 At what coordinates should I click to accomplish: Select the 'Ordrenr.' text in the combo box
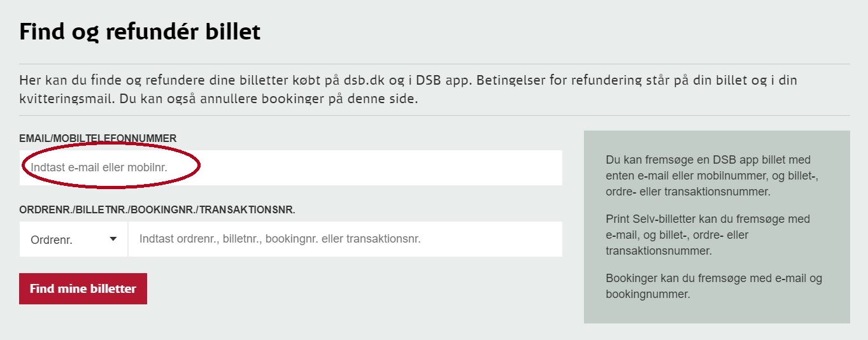(x=52, y=240)
